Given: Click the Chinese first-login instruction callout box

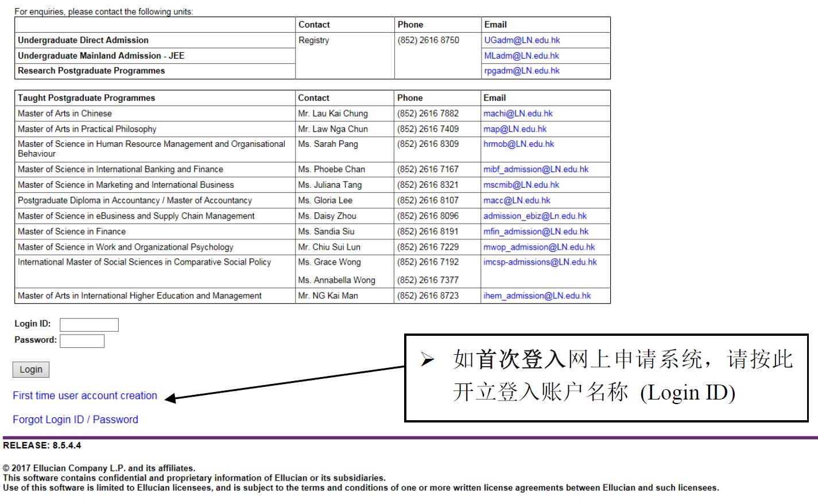Looking at the screenshot, I should tap(606, 378).
